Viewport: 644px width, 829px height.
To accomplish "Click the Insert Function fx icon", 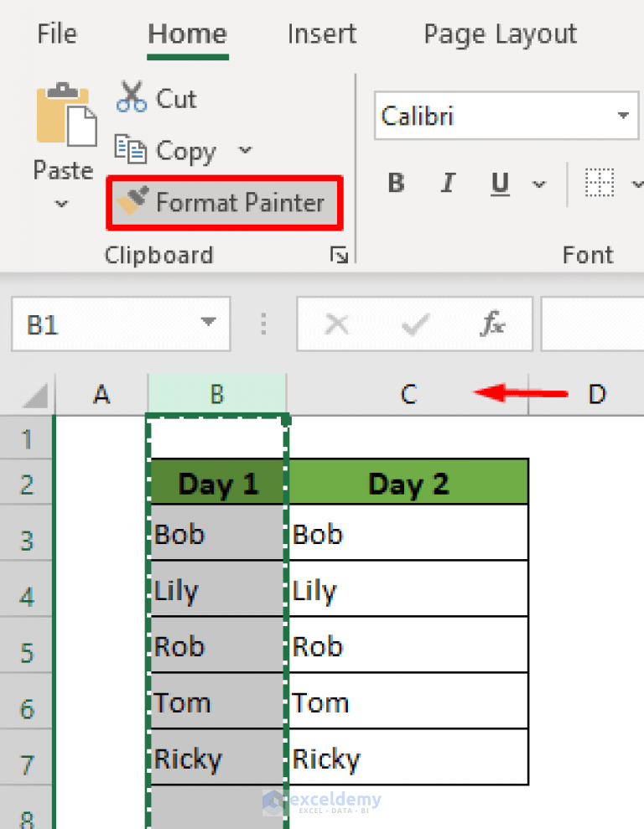I will tap(491, 324).
